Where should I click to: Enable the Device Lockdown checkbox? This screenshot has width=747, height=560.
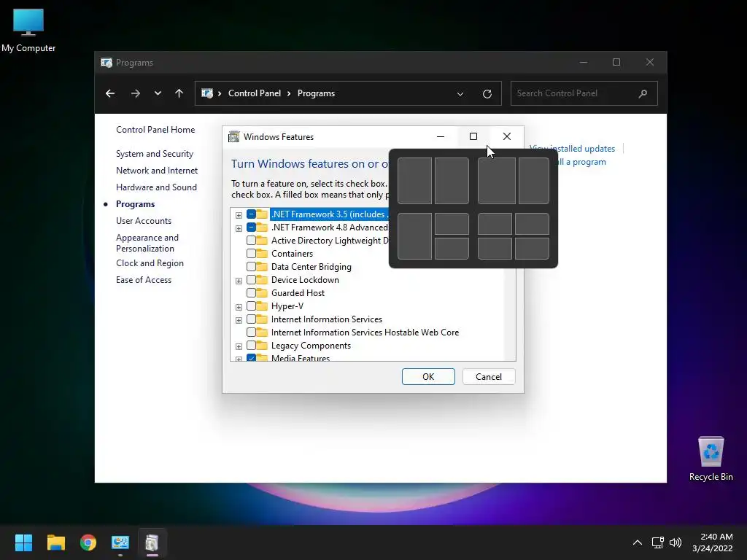click(x=251, y=279)
